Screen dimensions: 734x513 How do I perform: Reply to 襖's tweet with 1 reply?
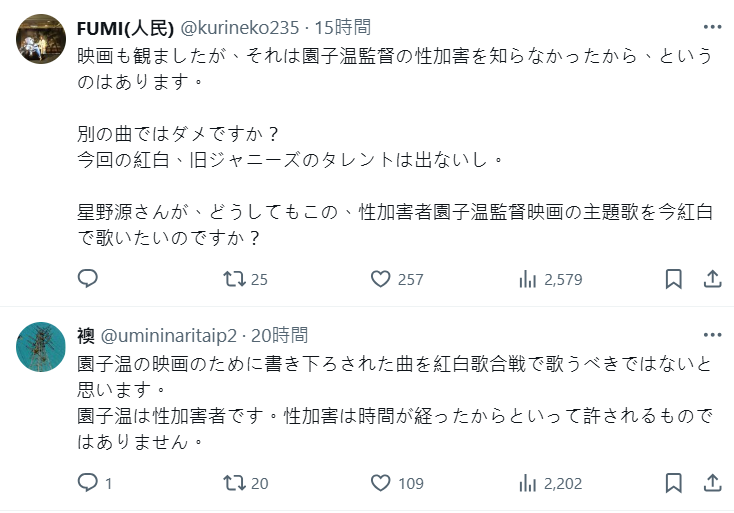click(x=88, y=484)
